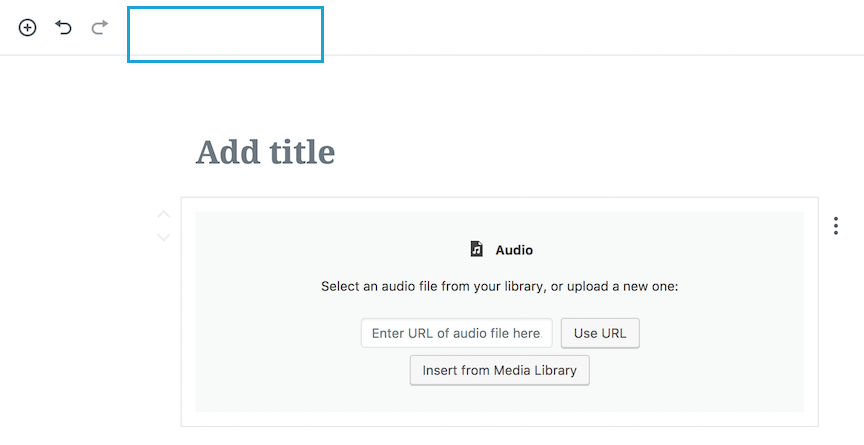This screenshot has height=445, width=864.
Task: Undo the last change
Action: [x=63, y=27]
